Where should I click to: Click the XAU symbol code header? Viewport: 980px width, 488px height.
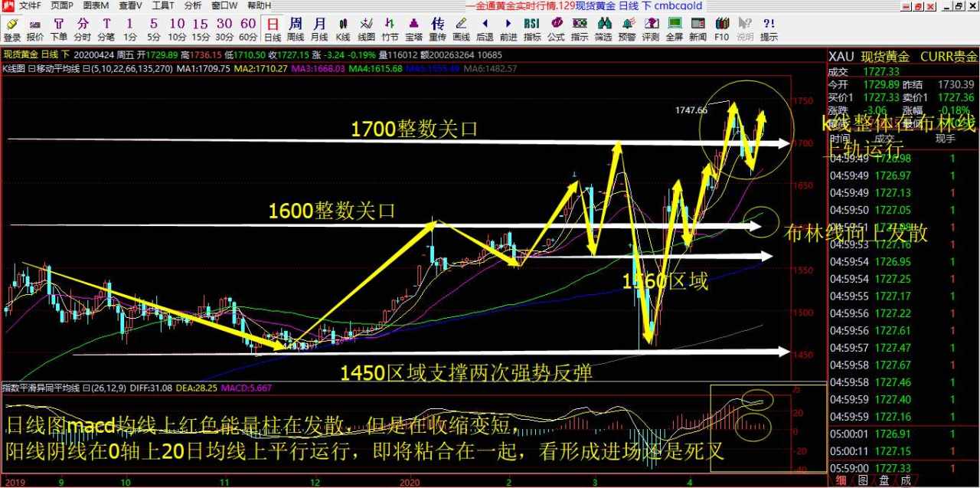[x=841, y=57]
